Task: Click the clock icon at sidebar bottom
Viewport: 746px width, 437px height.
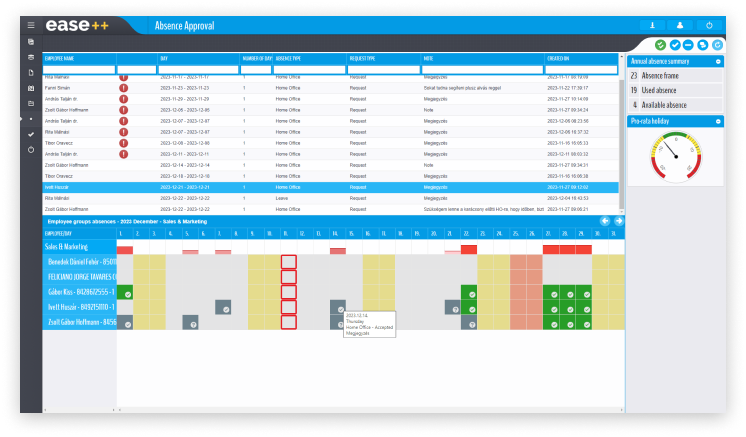Action: click(31, 150)
